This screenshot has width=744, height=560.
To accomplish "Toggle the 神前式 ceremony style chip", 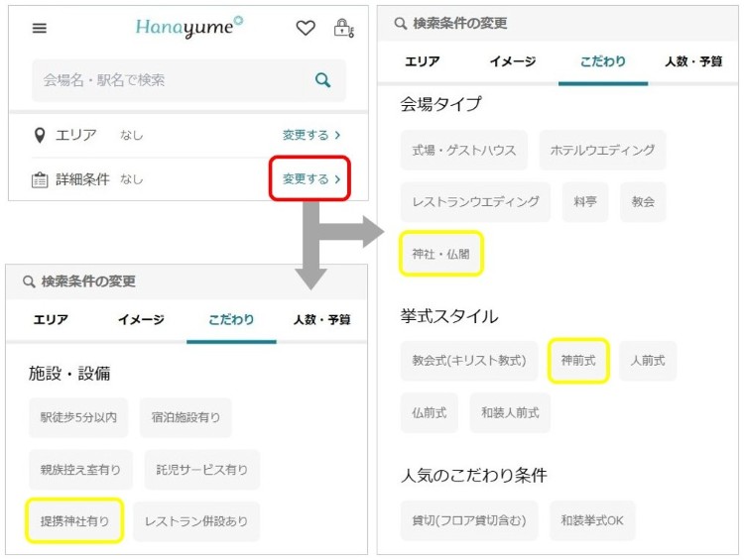I will pyautogui.click(x=578, y=361).
